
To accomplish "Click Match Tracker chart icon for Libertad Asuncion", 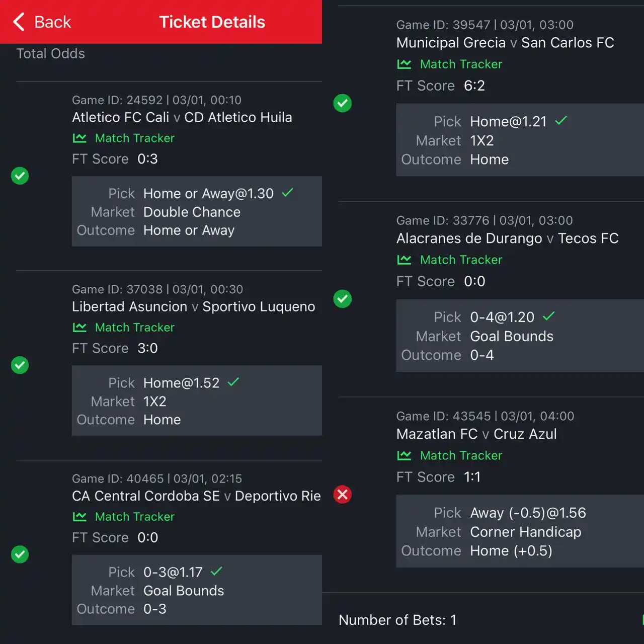I will coord(79,328).
